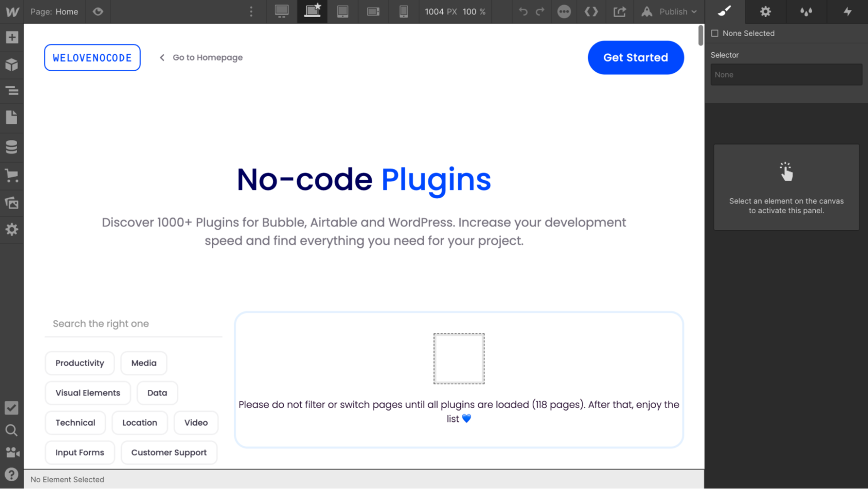Click the dashed loading placeholder box

(x=459, y=358)
